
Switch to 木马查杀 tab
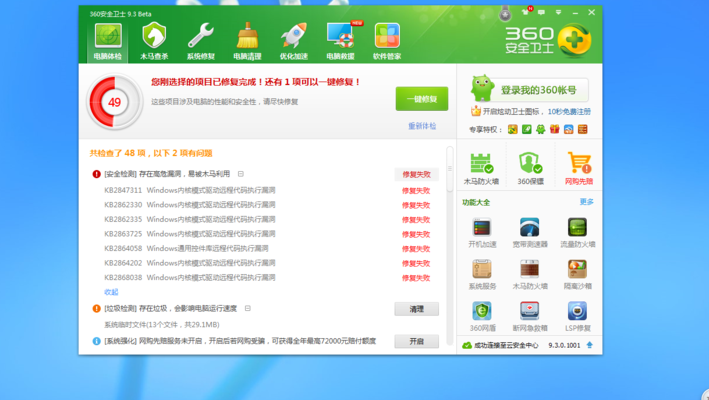(154, 42)
